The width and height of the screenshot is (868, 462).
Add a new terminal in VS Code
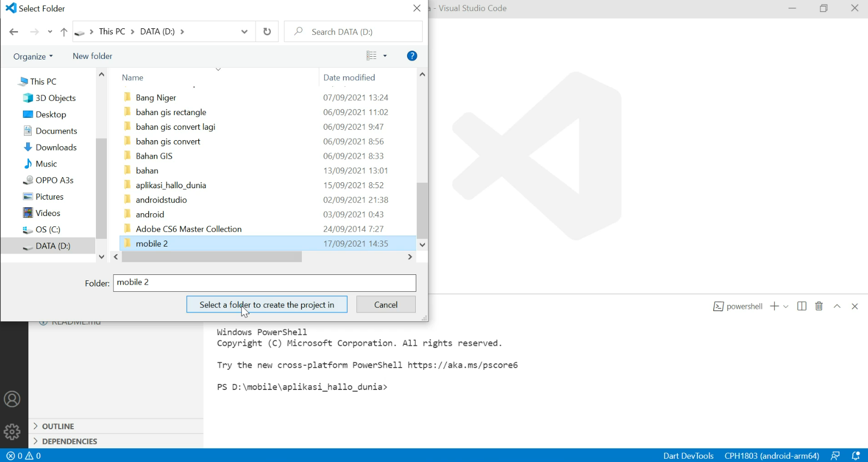pos(774,307)
